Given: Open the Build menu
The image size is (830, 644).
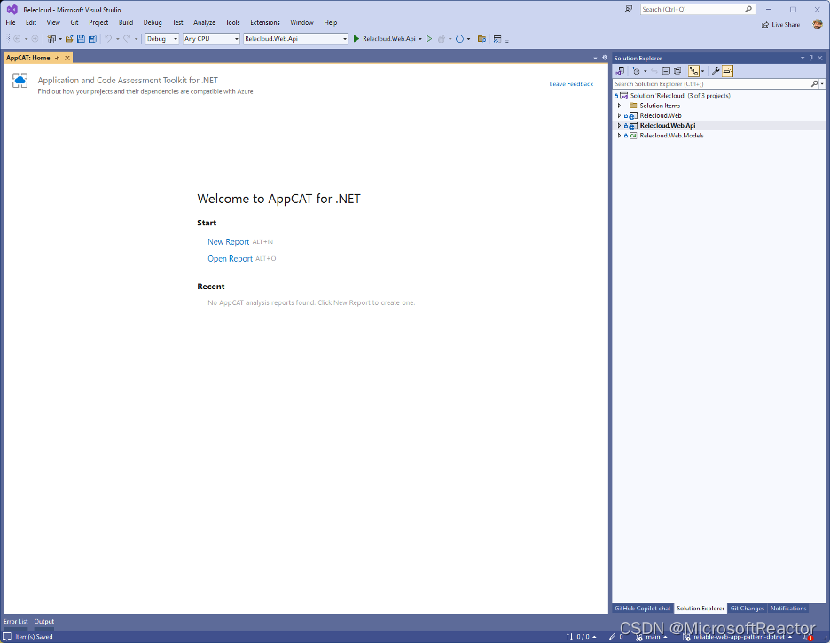Looking at the screenshot, I should pos(126,23).
